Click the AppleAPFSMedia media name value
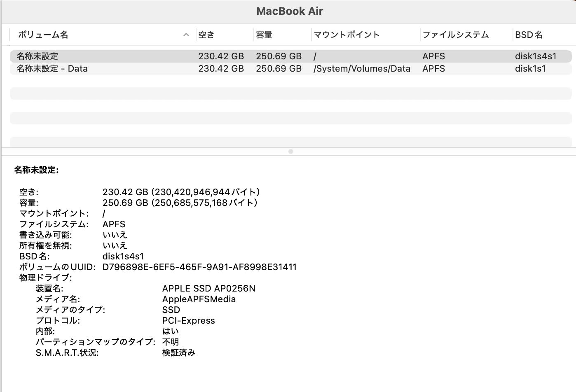Image resolution: width=576 pixels, height=392 pixels. pos(198,299)
